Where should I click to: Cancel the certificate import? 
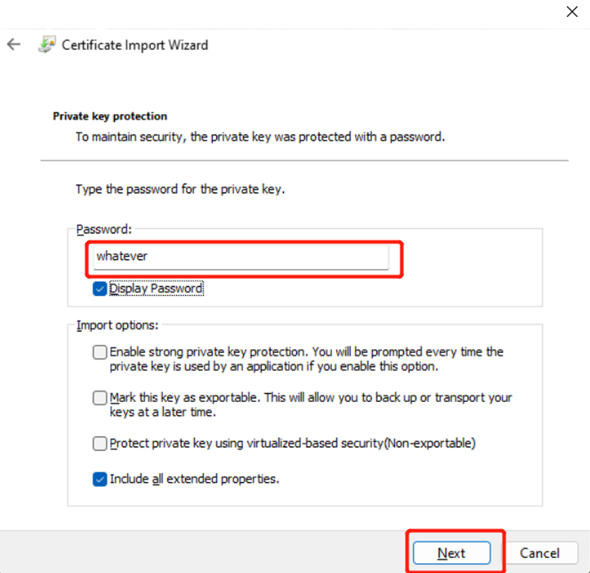[x=540, y=553]
